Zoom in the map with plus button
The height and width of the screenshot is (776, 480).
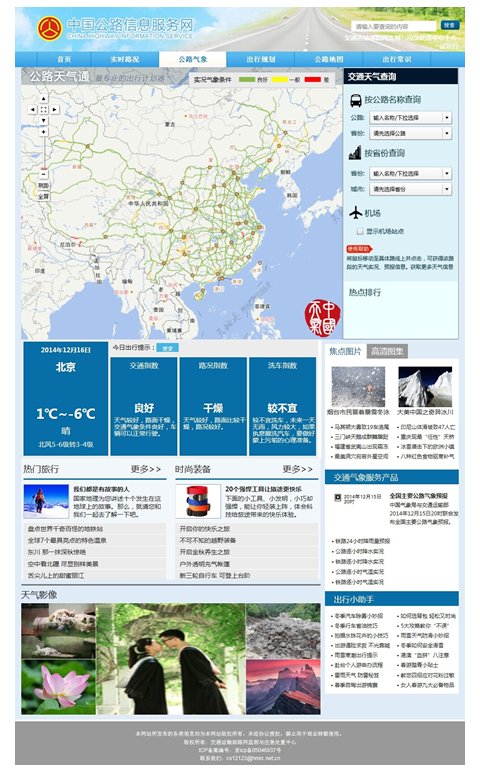coord(44,132)
